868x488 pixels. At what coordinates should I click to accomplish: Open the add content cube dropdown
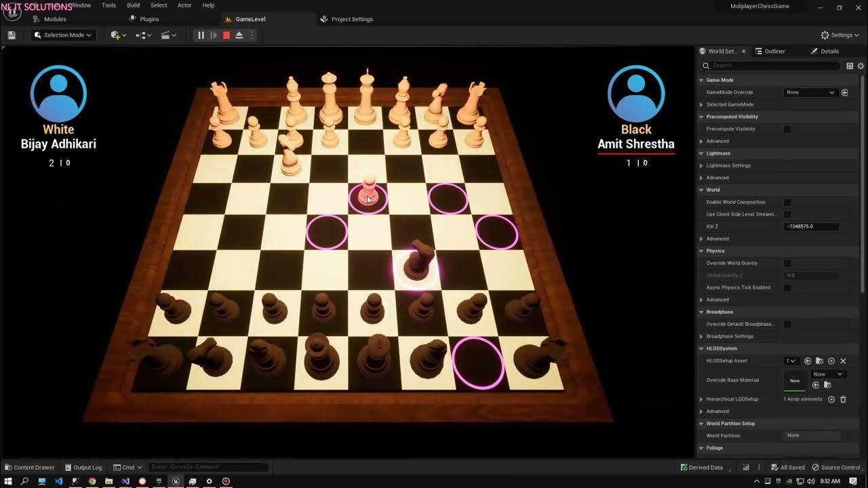click(x=119, y=35)
